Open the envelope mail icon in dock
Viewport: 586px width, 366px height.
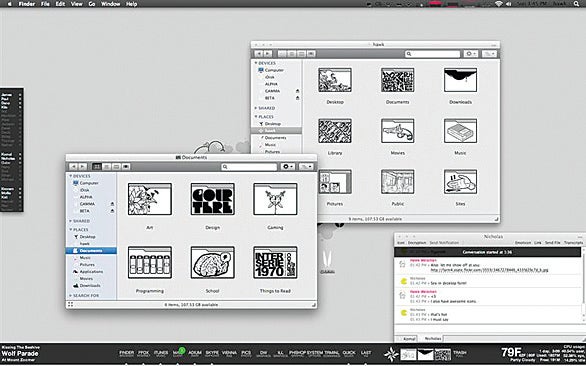click(x=425, y=354)
